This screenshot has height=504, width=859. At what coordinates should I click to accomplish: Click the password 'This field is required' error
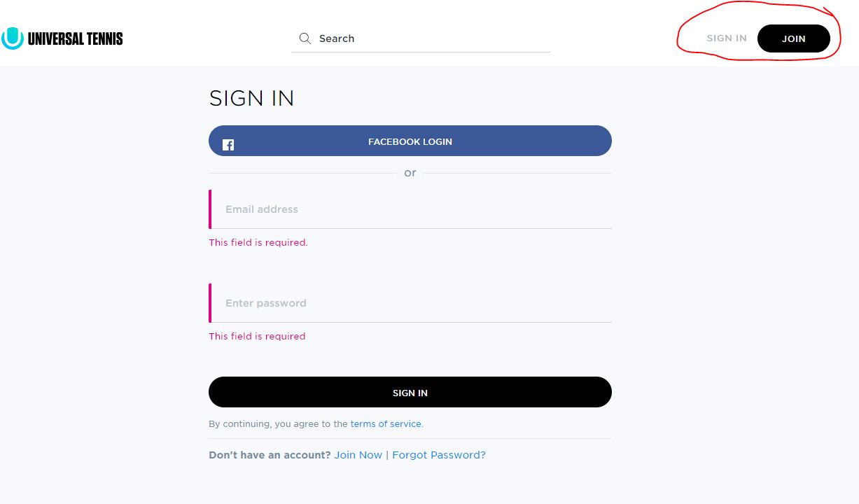pyautogui.click(x=257, y=337)
